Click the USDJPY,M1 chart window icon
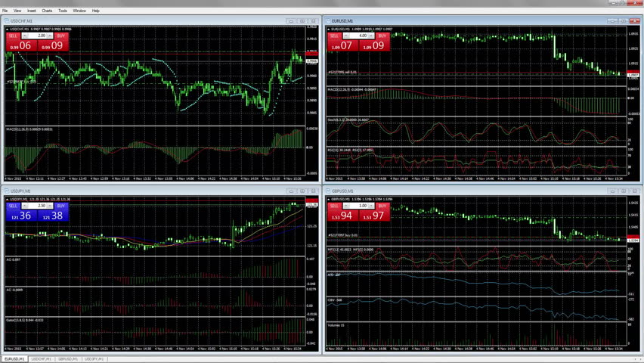 [x=7, y=191]
